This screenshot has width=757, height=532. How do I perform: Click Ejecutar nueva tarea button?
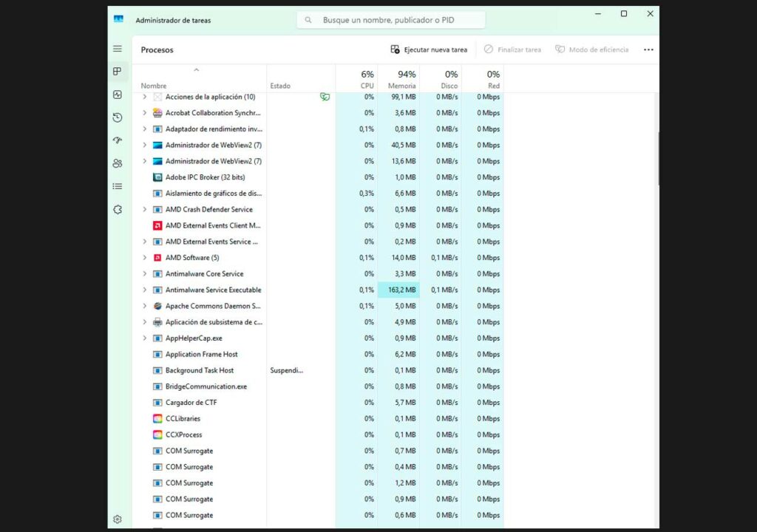click(429, 50)
